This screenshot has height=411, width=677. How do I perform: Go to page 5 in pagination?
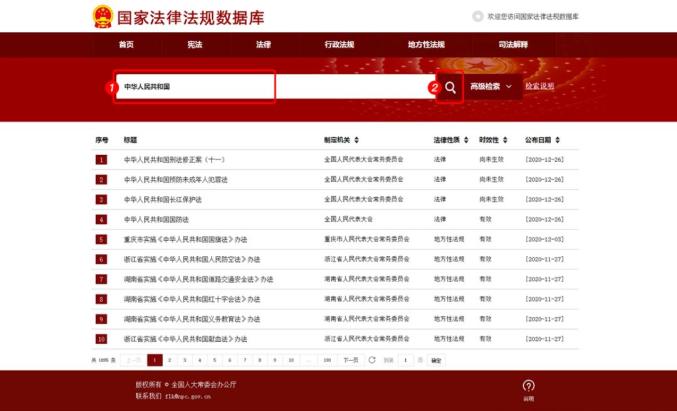[215, 359]
